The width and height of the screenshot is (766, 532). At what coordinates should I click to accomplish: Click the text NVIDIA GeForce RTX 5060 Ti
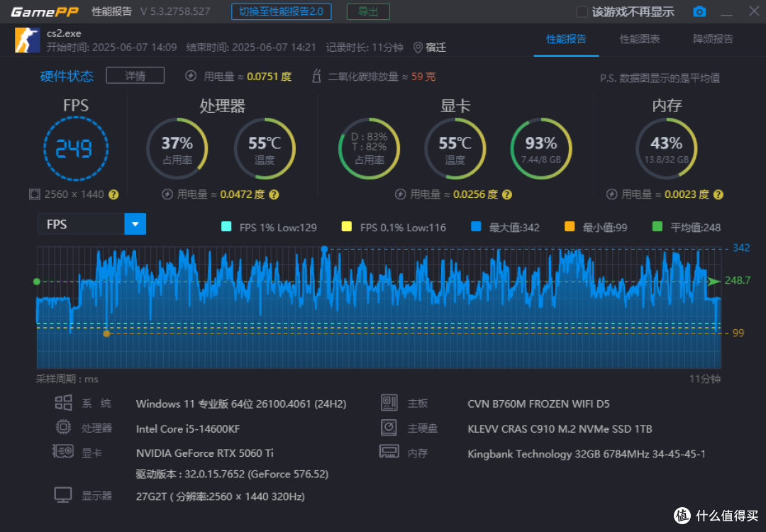[205, 453]
